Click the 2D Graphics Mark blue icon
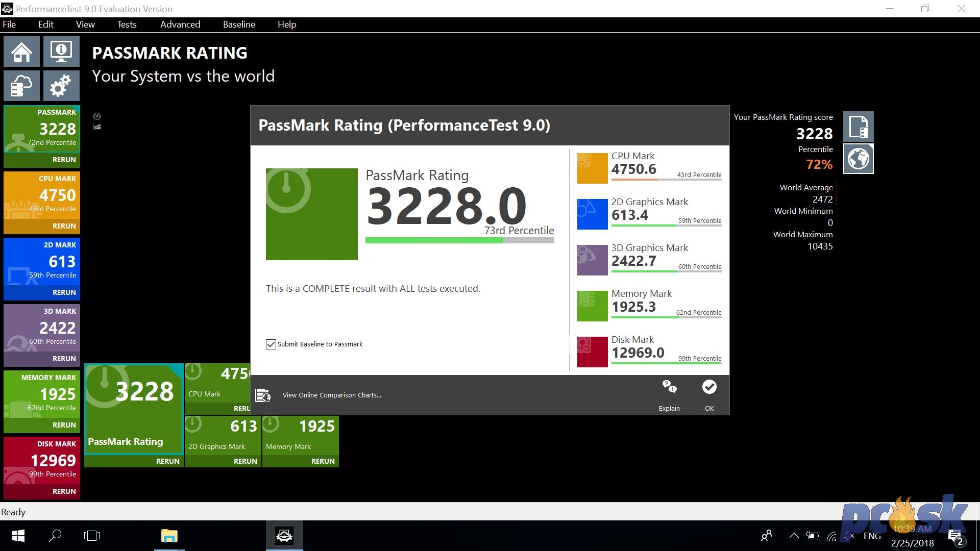This screenshot has width=980, height=551. pos(592,214)
